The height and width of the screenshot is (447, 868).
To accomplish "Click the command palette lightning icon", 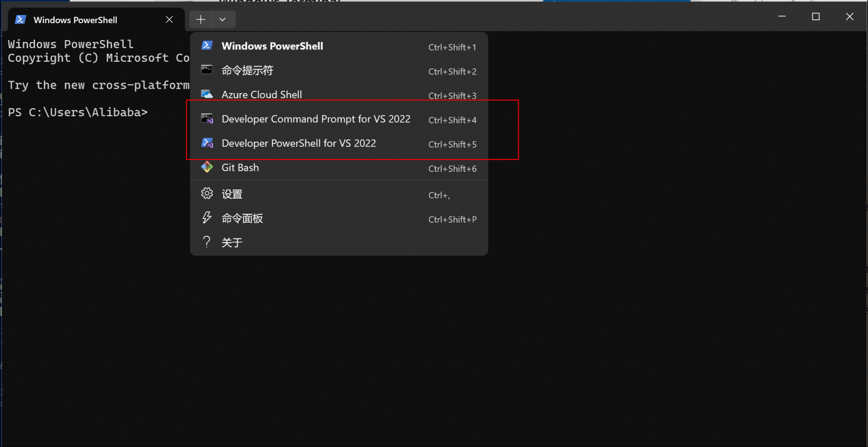I will [207, 218].
